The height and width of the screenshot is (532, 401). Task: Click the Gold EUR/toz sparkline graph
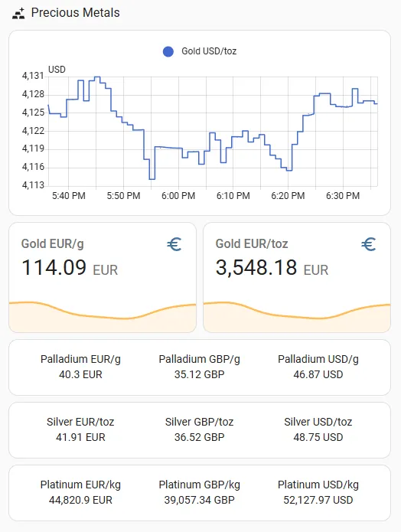coord(297,316)
